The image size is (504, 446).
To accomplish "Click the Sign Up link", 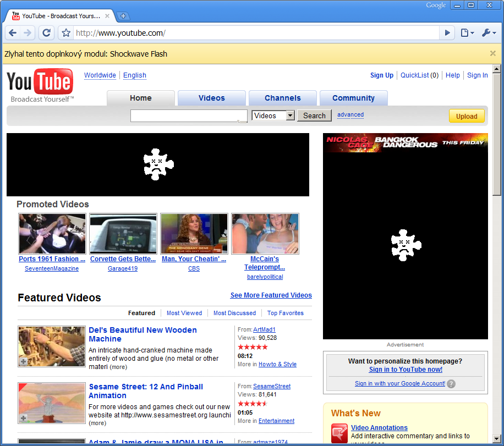I will (381, 75).
